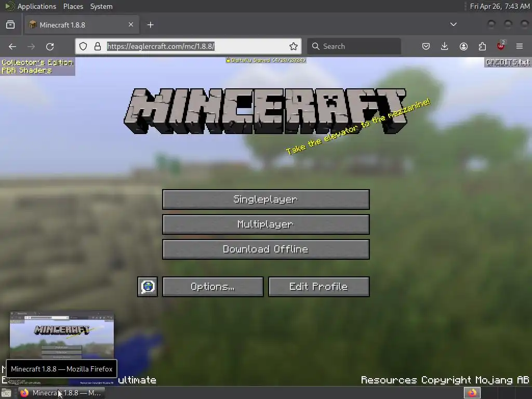Open the Firefox account icon
This screenshot has height=399, width=532.
[463, 46]
